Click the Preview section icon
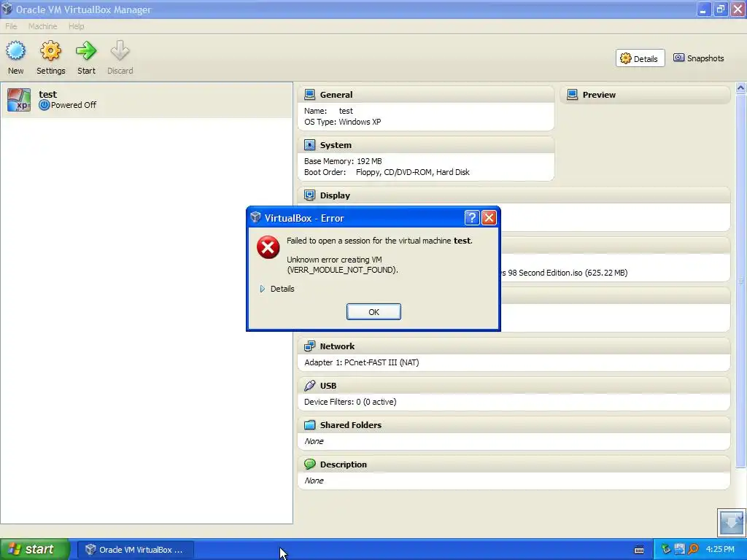747x560 pixels. [572, 94]
